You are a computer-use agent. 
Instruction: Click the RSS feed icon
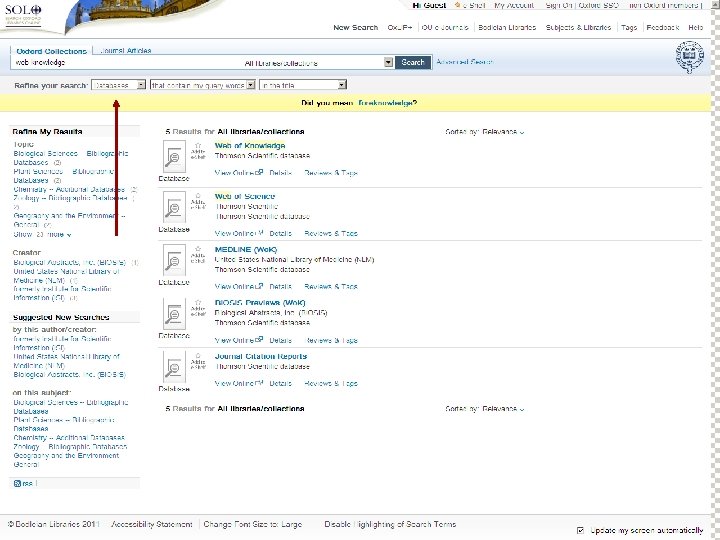click(17, 483)
